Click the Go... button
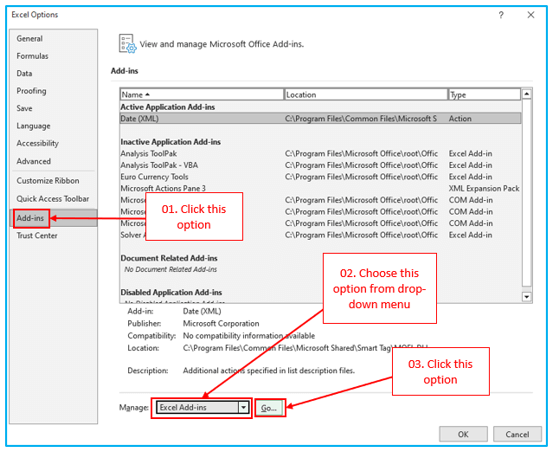This screenshot has width=553, height=453. (269, 408)
